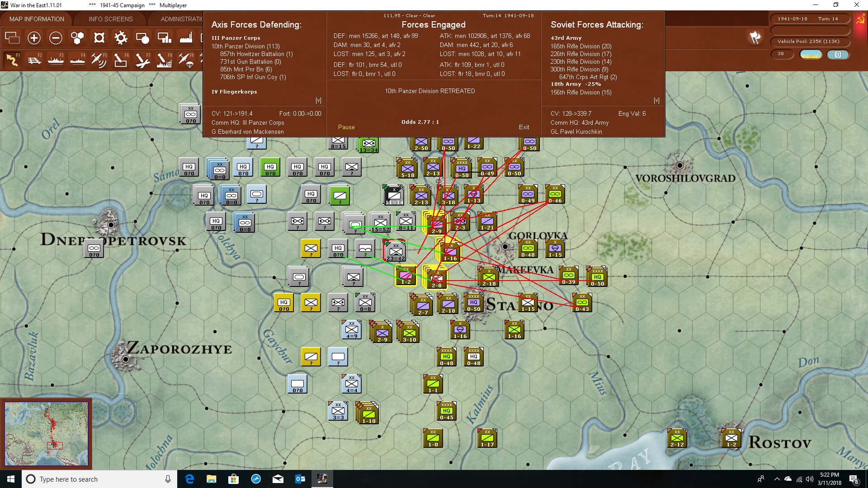Viewport: 868px width, 488px height.
Task: Click the gear-shaped toolbar icon
Action: (x=121, y=38)
